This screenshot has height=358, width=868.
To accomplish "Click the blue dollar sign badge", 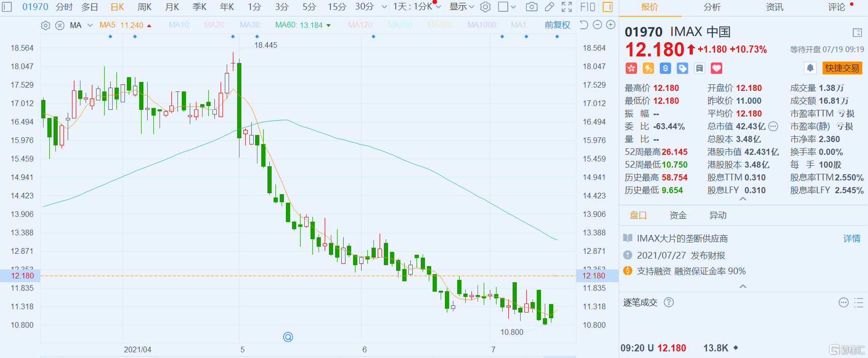I will (665, 68).
